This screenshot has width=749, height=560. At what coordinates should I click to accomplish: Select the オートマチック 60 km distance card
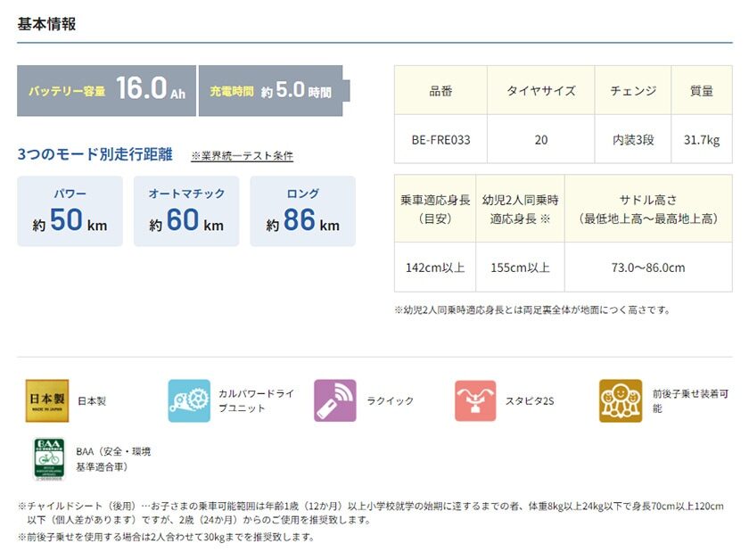pos(186,211)
